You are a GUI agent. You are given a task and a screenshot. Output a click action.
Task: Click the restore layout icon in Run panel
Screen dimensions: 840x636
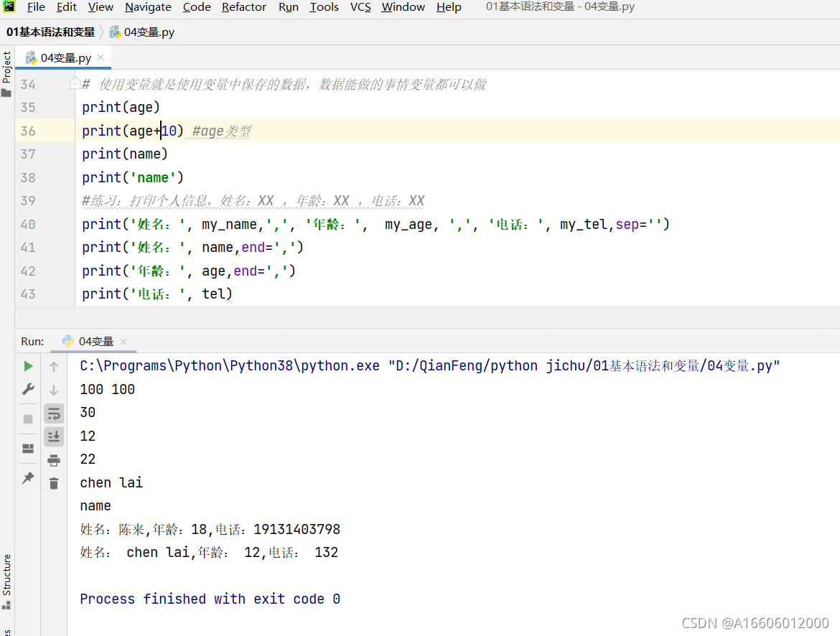coord(29,449)
